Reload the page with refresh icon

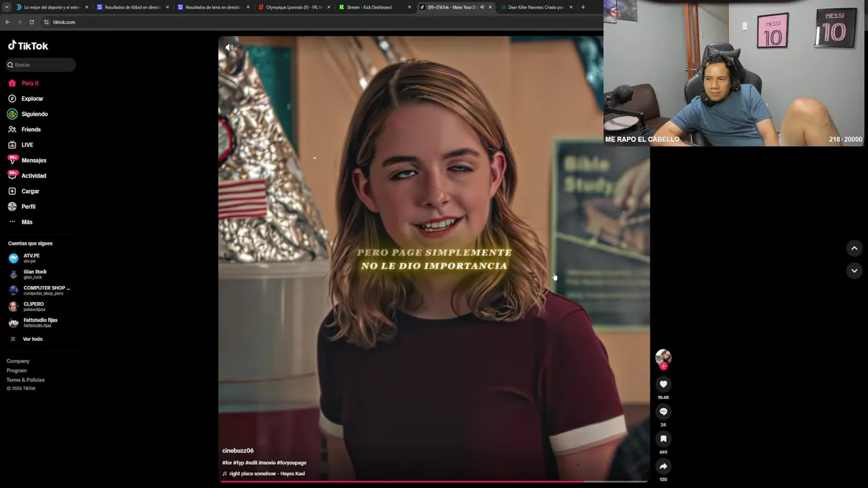coord(32,22)
